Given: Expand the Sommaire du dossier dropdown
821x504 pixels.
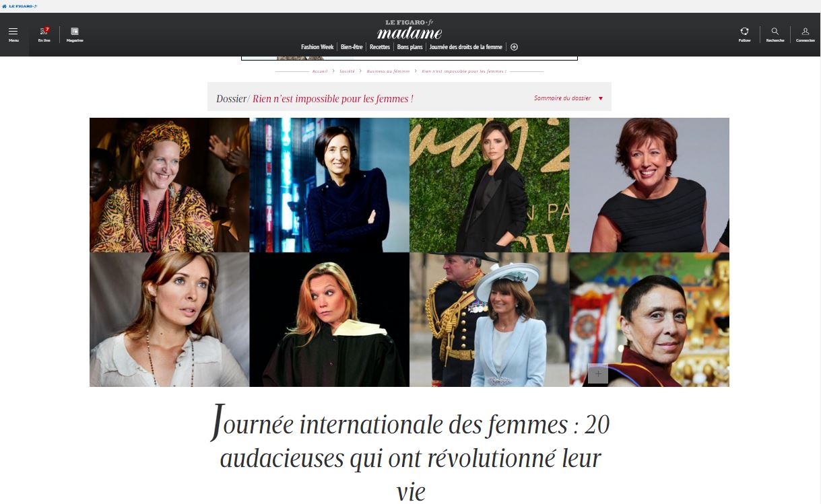Looking at the screenshot, I should click(568, 98).
